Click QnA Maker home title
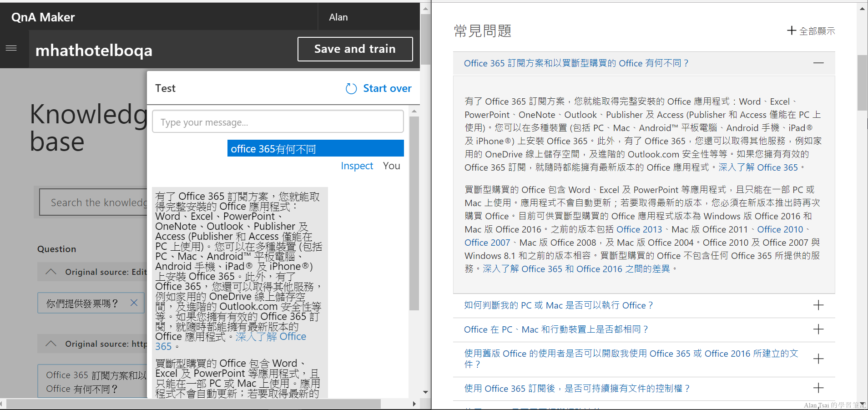868x410 pixels. (43, 17)
